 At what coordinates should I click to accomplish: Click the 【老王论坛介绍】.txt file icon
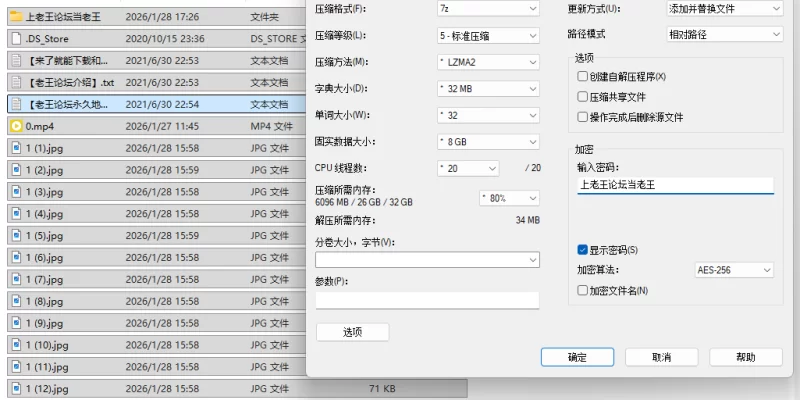[16, 82]
